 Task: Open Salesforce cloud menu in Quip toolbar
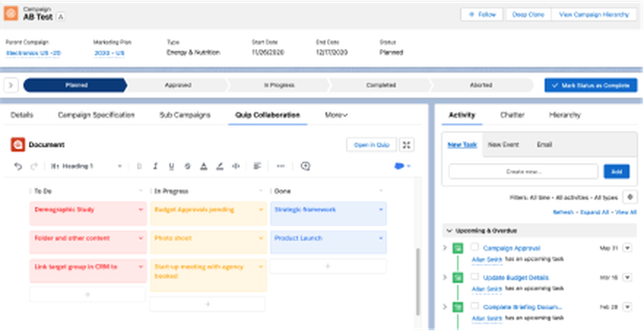click(x=402, y=166)
